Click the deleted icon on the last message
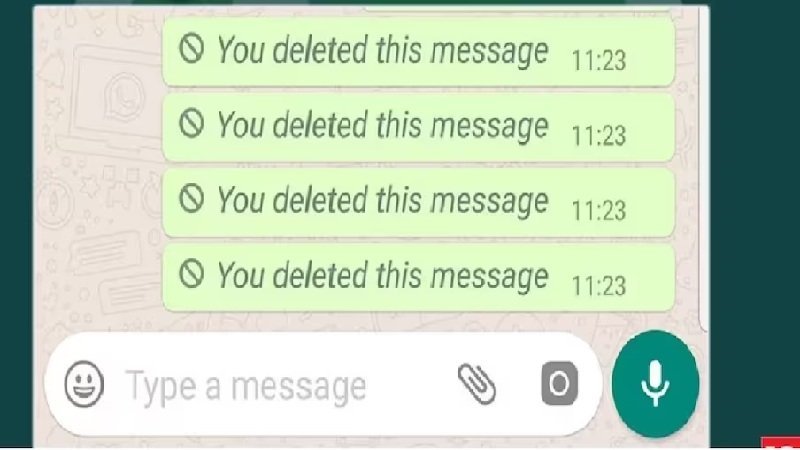 tap(191, 273)
